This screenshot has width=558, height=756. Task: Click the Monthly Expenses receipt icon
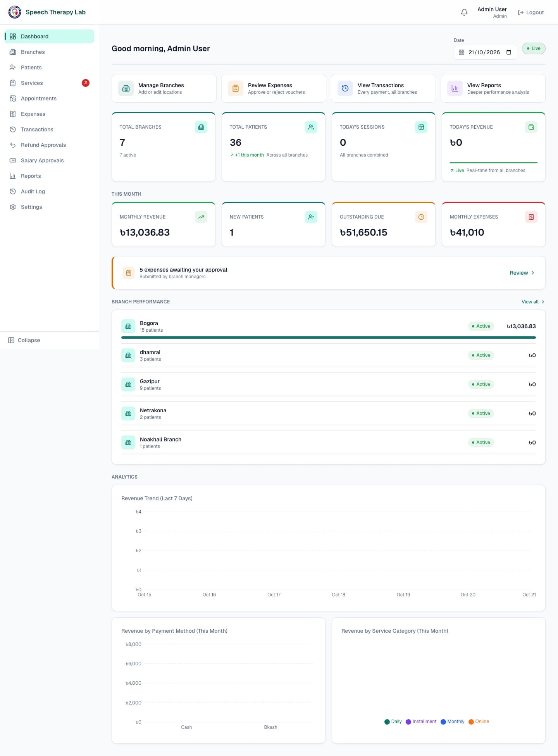[531, 217]
